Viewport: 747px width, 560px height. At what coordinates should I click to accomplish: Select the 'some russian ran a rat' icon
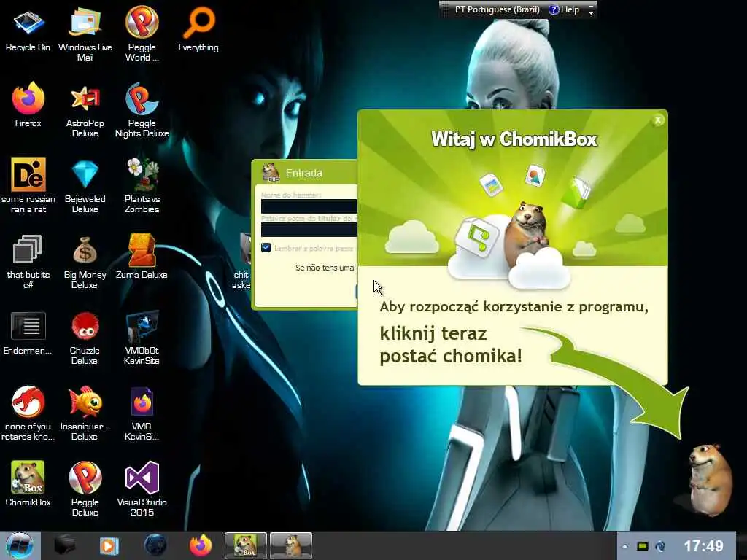(28, 186)
